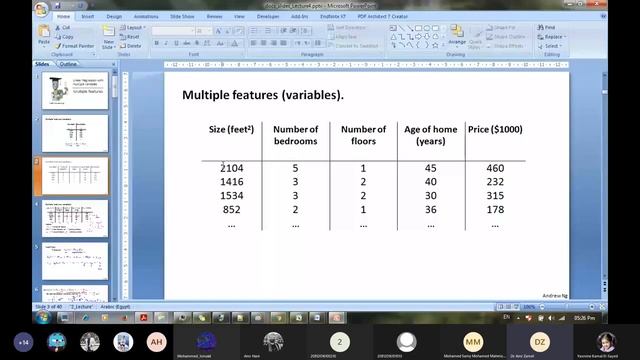The width and height of the screenshot is (640, 360).
Task: Click Clear All Formatting icon
Action: [x=239, y=31]
